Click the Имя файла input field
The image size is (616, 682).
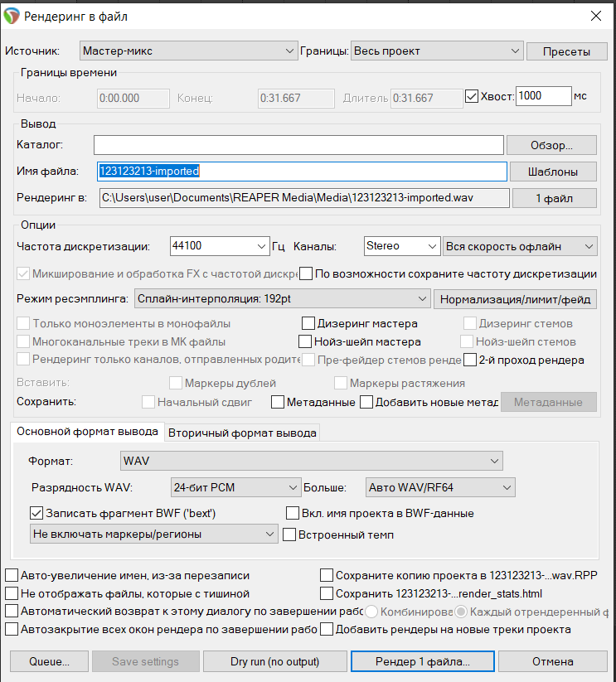[x=302, y=172]
